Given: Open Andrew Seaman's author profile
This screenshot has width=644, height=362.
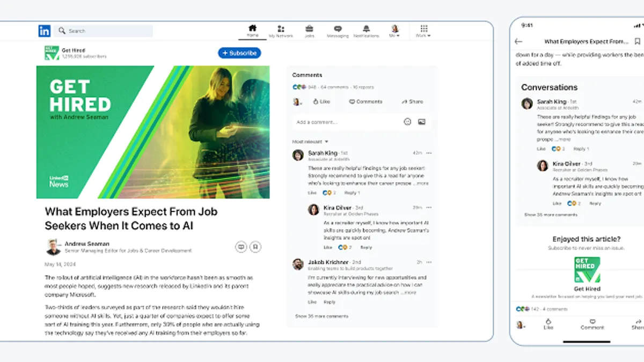Looking at the screenshot, I should point(87,243).
